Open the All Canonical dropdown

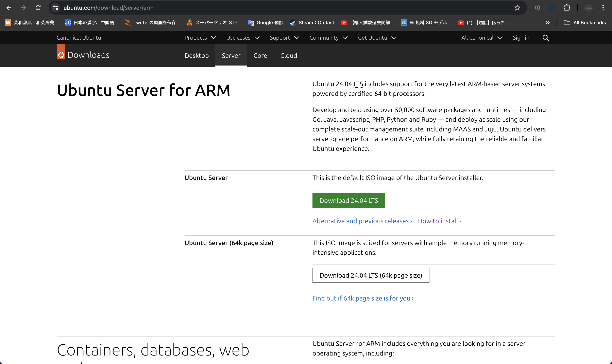[x=481, y=38]
